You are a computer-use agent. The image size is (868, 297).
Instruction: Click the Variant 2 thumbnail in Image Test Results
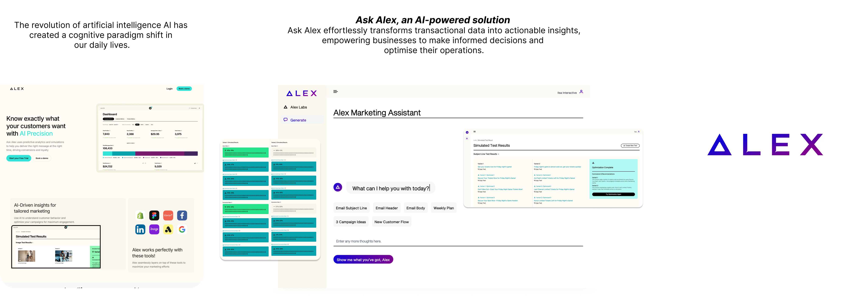[x=64, y=256]
